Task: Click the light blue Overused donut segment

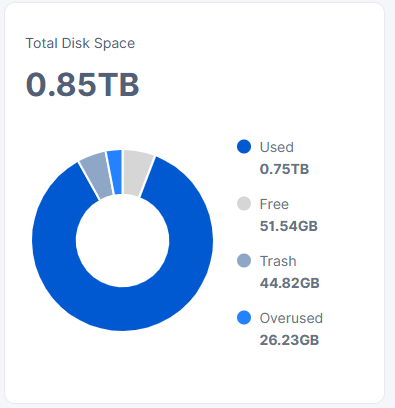Action: [115, 172]
